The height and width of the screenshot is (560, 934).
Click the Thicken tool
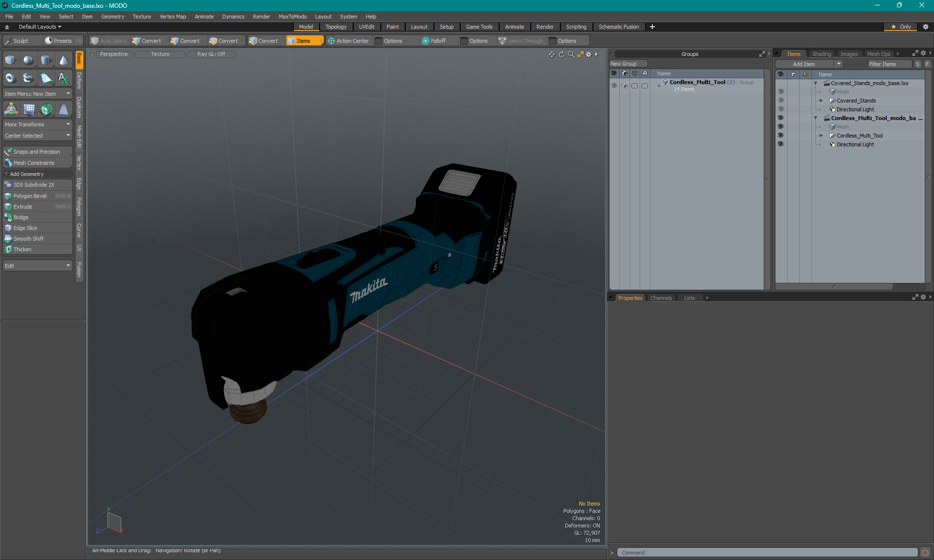coord(37,249)
